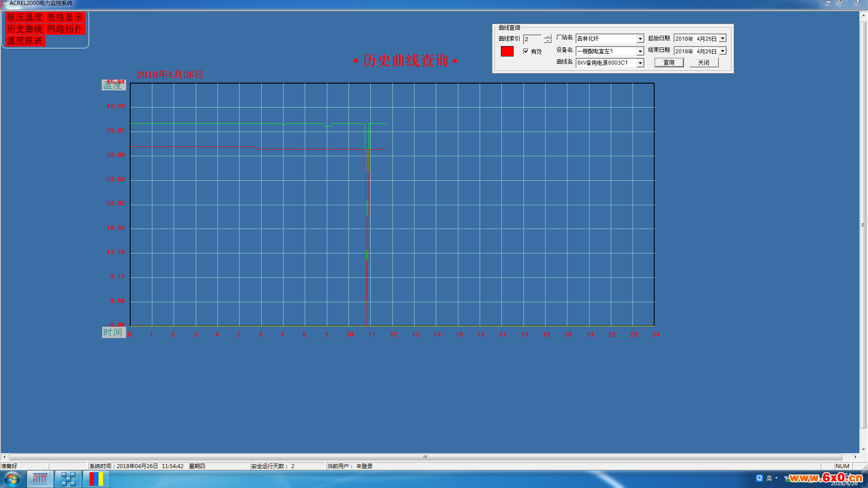Image resolution: width=868 pixels, height=488 pixels.
Task: Expand the 厂站名 dropdown
Action: tap(640, 39)
